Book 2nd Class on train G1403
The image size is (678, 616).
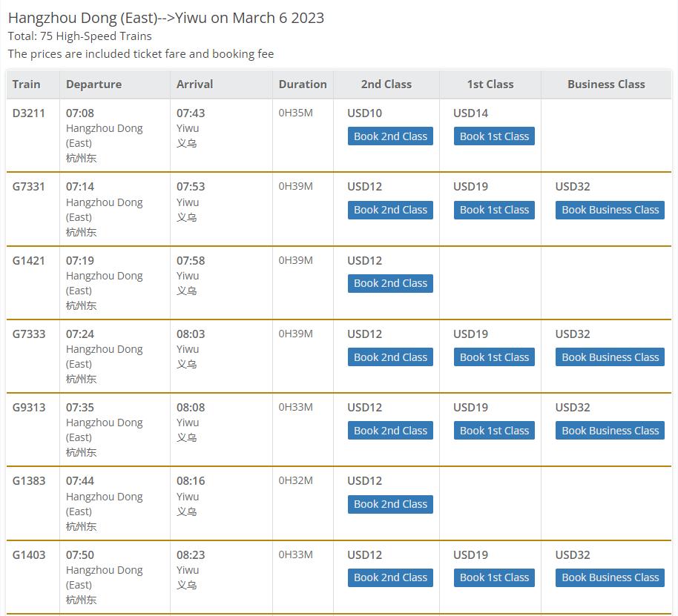390,577
